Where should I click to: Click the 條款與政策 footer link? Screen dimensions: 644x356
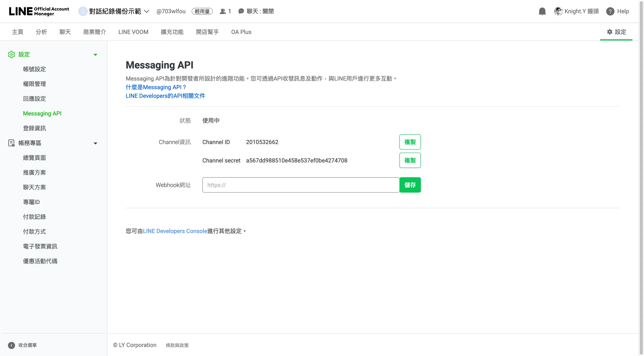[x=177, y=345]
